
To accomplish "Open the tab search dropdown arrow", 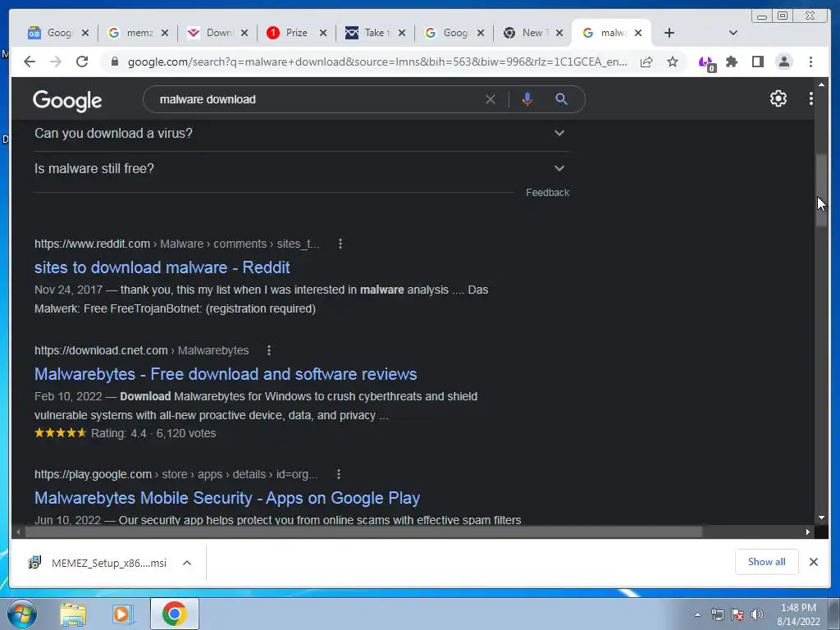I will [x=733, y=33].
